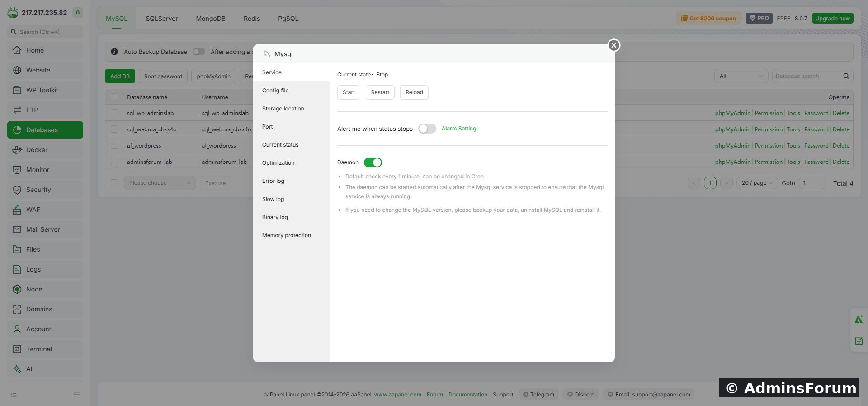Click the Start button for the Mysql service
This screenshot has width=868, height=406.
pyautogui.click(x=349, y=92)
